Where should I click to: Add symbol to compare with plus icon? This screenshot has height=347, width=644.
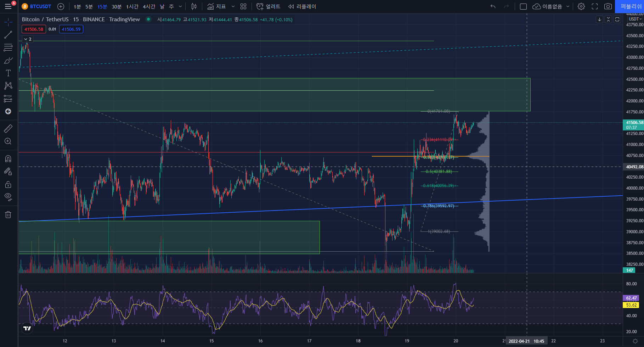coord(61,6)
